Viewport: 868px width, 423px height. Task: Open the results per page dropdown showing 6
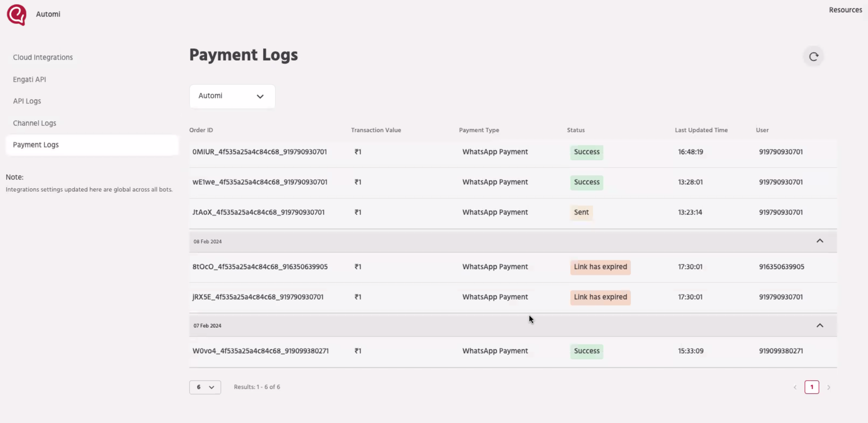click(x=205, y=387)
